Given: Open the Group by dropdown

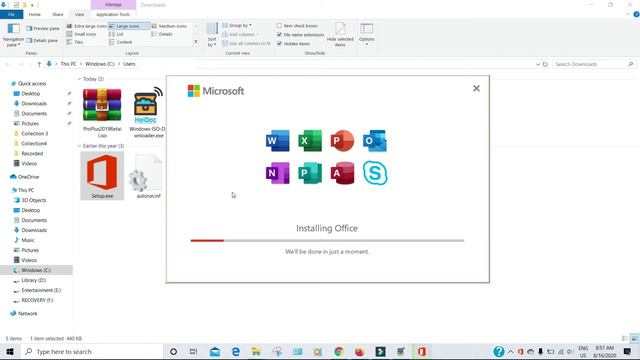Looking at the screenshot, I should pyautogui.click(x=237, y=25).
